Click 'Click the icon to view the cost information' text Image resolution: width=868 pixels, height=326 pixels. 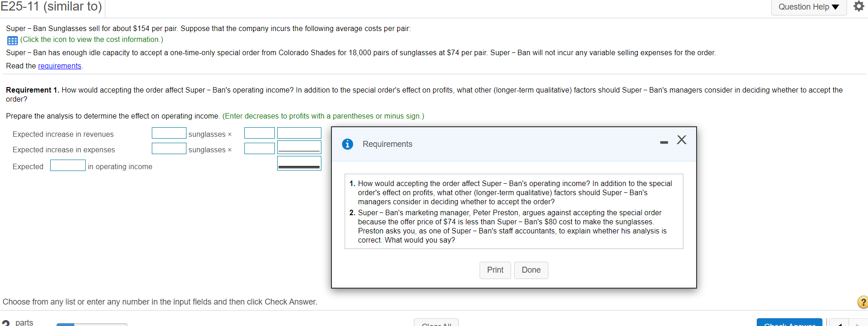(x=92, y=40)
